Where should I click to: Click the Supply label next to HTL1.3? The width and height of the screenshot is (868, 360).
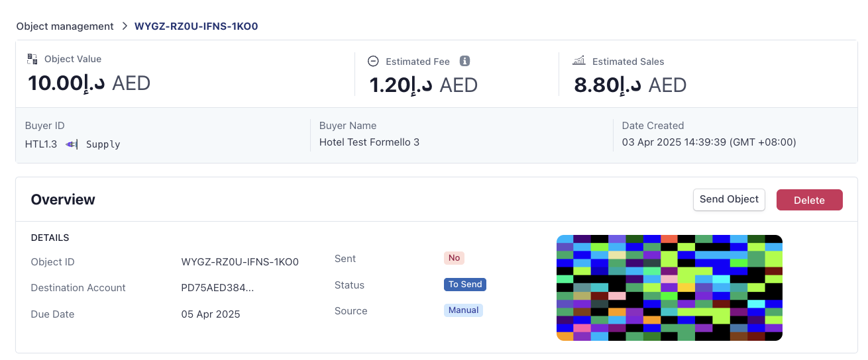click(x=103, y=144)
